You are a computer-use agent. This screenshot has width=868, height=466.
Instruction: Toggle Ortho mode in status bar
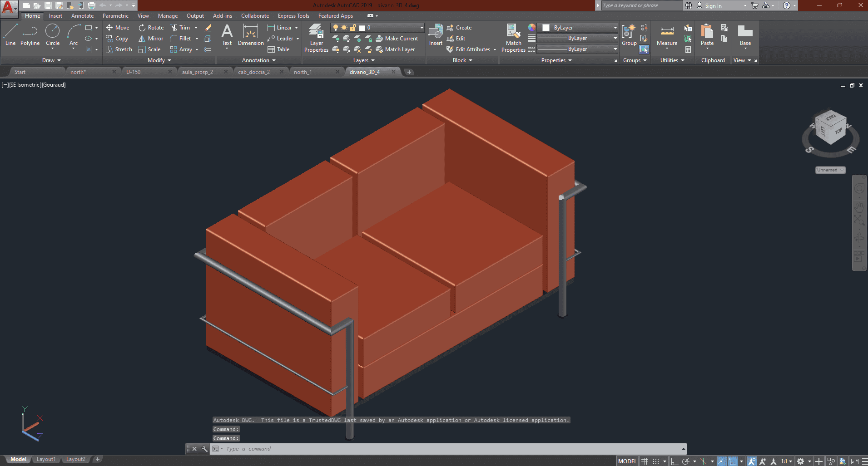click(675, 461)
